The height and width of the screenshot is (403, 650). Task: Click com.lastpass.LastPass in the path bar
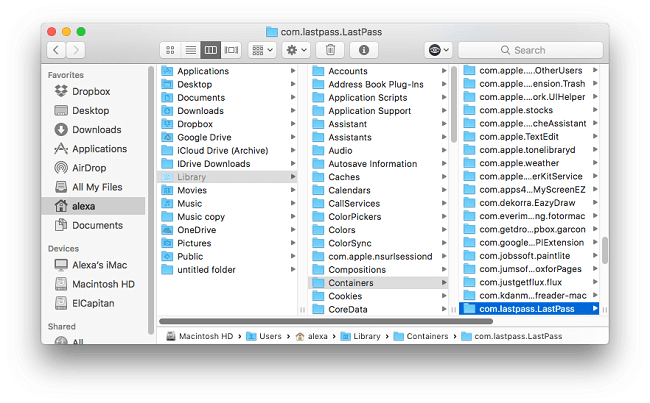click(x=512, y=336)
